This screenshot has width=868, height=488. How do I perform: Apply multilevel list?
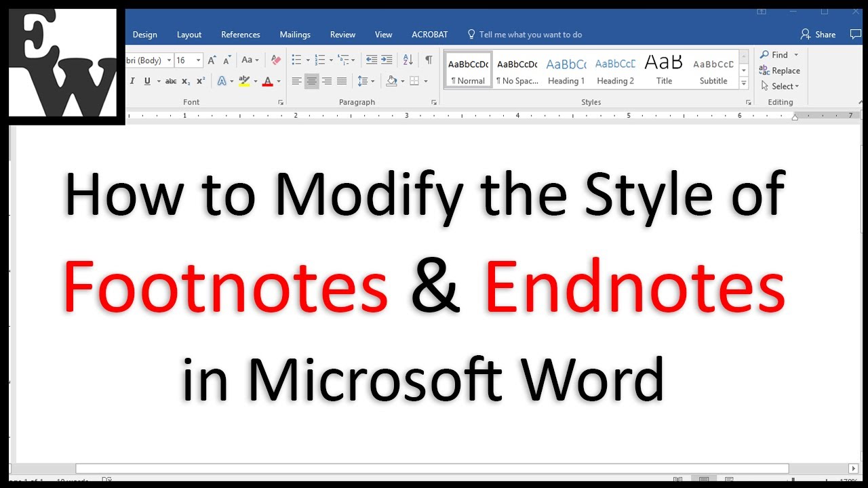click(x=343, y=60)
